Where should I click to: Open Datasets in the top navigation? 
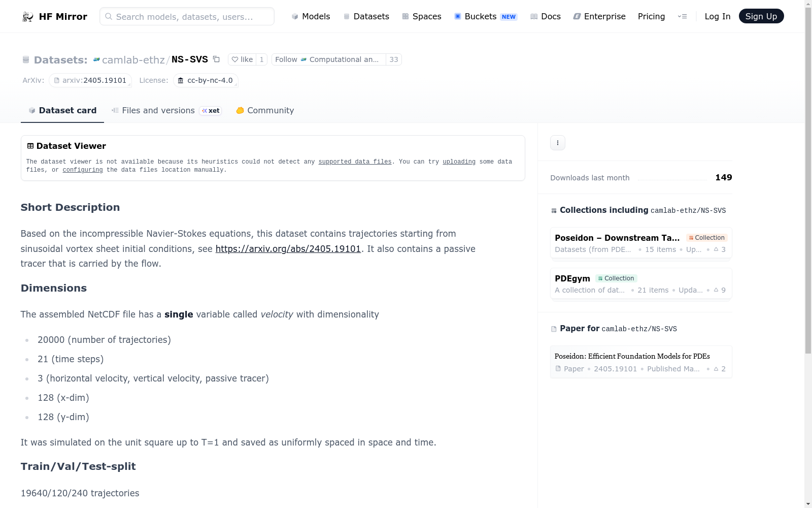click(366, 16)
